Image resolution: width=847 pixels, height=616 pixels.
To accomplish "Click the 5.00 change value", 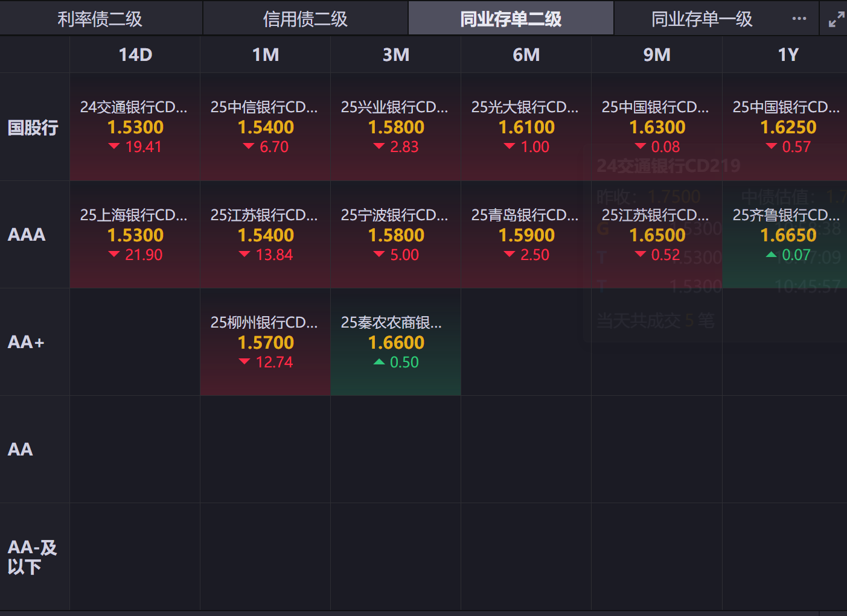I will [x=404, y=255].
